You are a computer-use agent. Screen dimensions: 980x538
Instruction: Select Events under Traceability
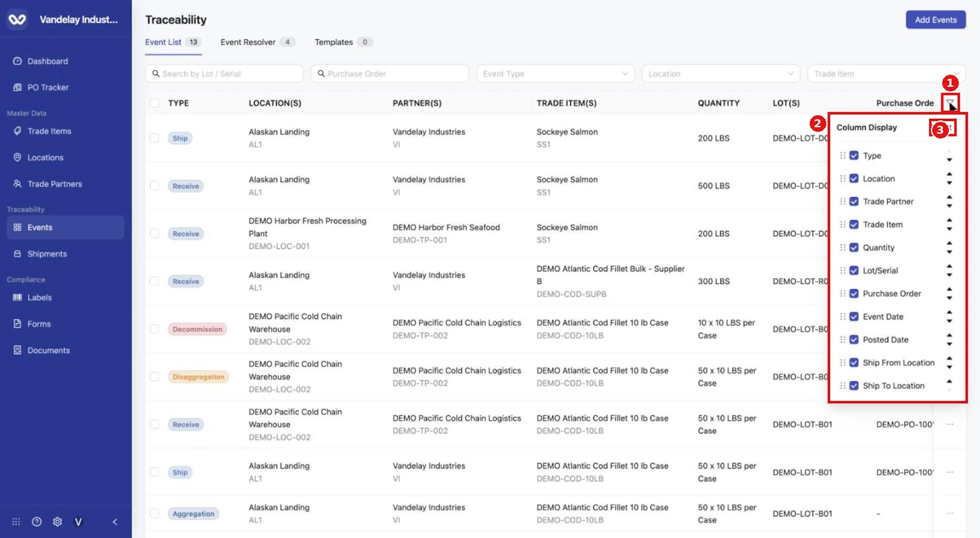tap(65, 227)
